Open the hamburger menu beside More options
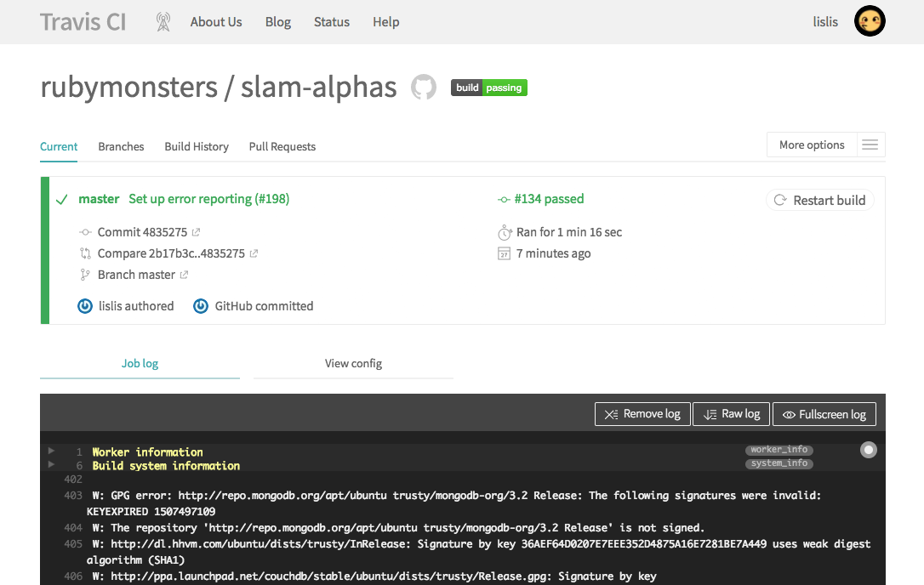This screenshot has width=924, height=585. click(x=870, y=145)
